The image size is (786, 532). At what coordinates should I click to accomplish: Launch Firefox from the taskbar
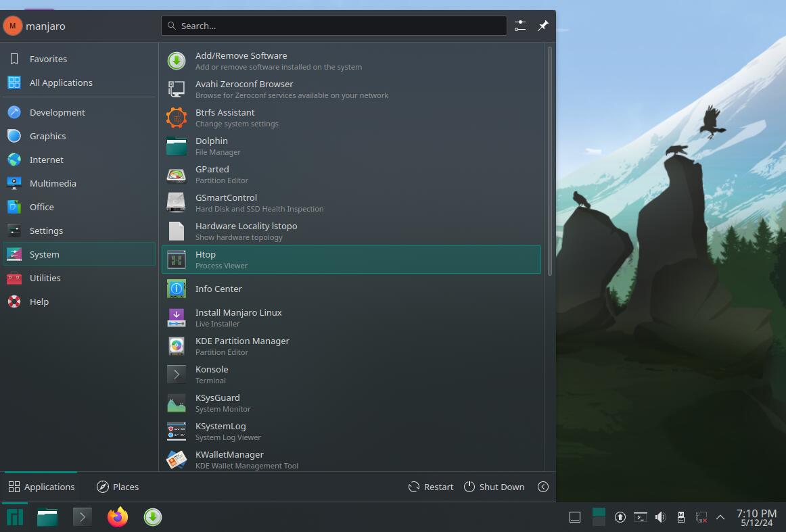(x=118, y=517)
